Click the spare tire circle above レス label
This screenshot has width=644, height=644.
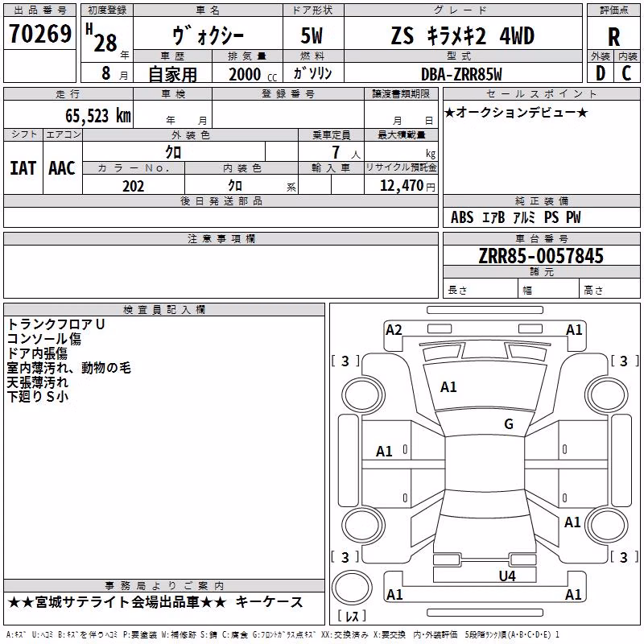coord(352,588)
